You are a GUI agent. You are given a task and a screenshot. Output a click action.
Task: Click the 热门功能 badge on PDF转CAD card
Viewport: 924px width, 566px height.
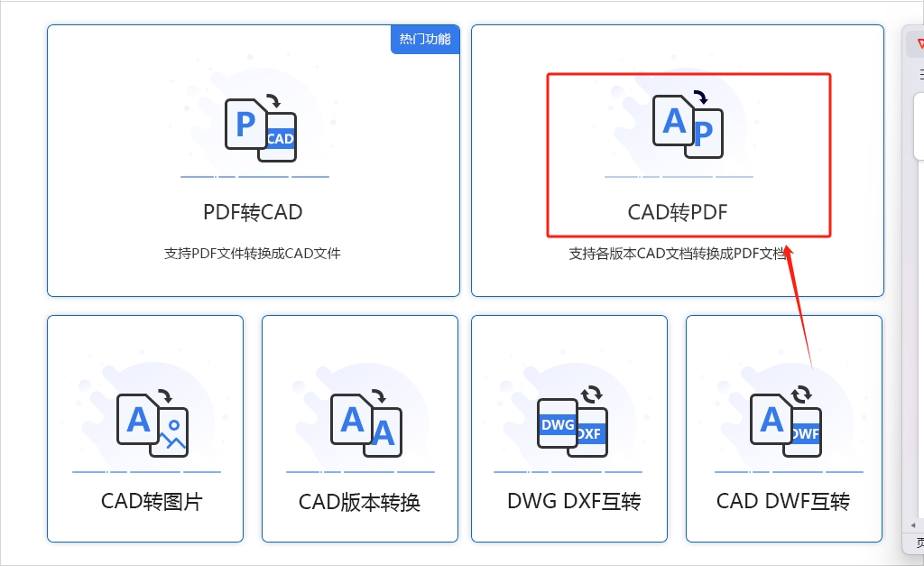(x=425, y=39)
